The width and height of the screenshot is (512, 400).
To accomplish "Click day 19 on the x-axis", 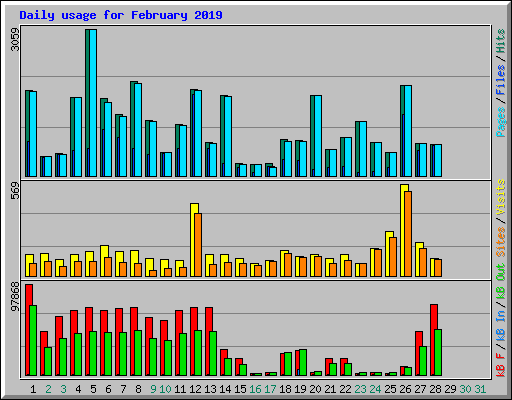I will coord(300,389).
